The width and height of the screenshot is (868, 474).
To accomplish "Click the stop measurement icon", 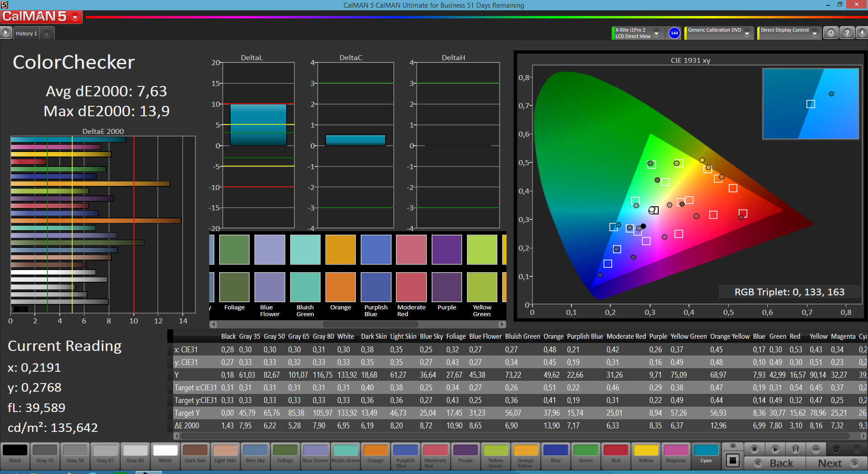I will click(x=754, y=449).
